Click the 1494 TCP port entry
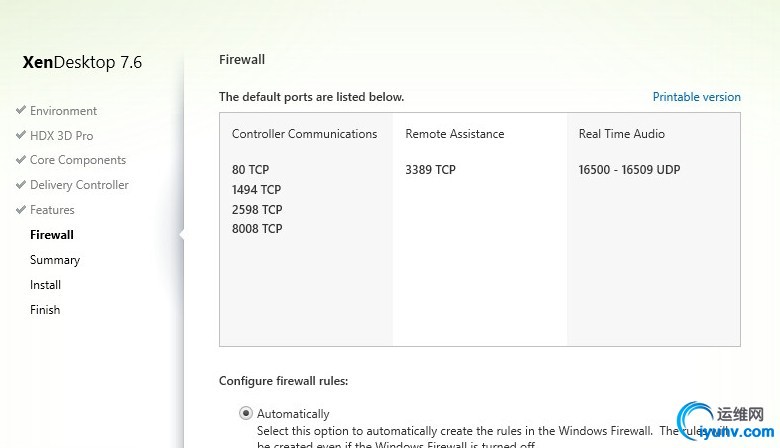 click(256, 189)
